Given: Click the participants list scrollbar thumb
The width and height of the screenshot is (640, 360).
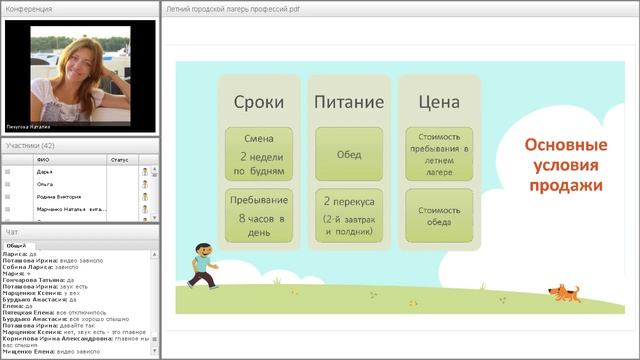Looking at the screenshot, I should click(x=154, y=174).
